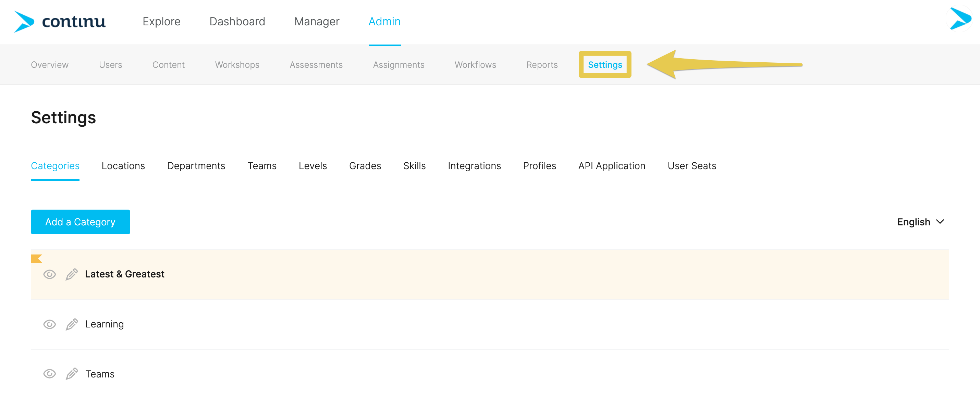Edit the Teams category pencil icon
The image size is (980, 398).
click(x=72, y=374)
